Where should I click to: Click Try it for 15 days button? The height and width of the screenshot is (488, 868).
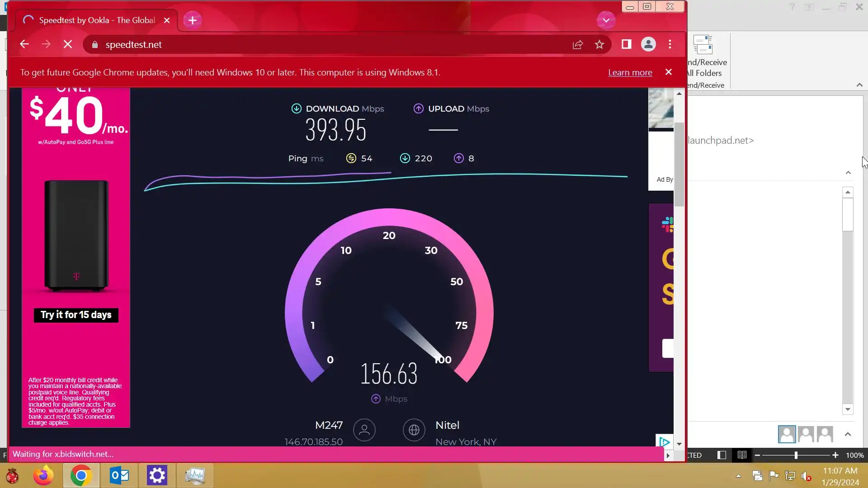coord(76,315)
